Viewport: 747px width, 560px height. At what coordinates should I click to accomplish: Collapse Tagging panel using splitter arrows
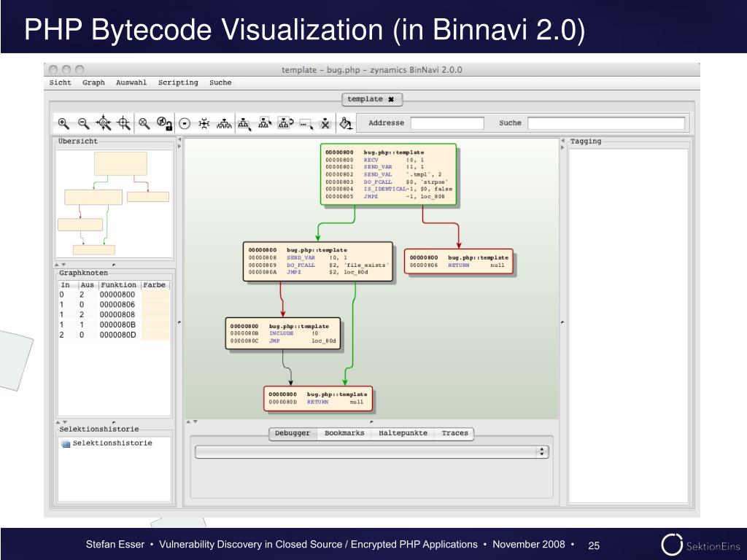click(562, 144)
